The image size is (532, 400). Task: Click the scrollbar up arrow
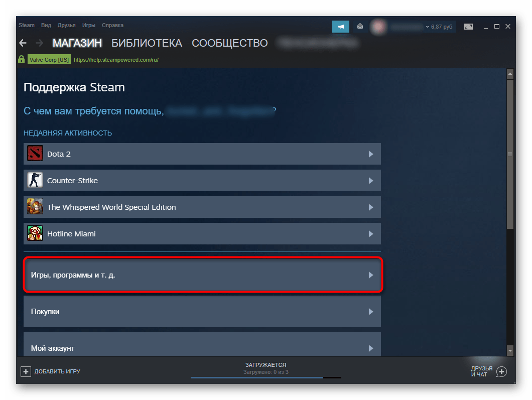pyautogui.click(x=510, y=73)
